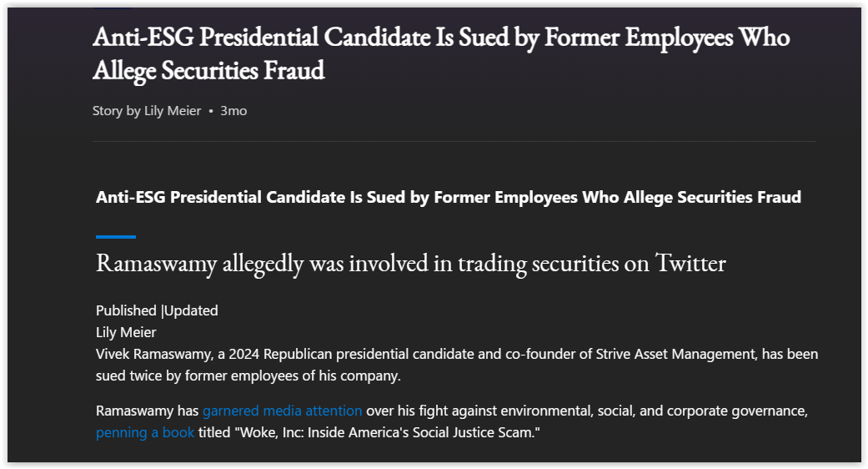Click "environmental, social, and corporate governance" phrase
The width and height of the screenshot is (868, 469).
pos(655,411)
